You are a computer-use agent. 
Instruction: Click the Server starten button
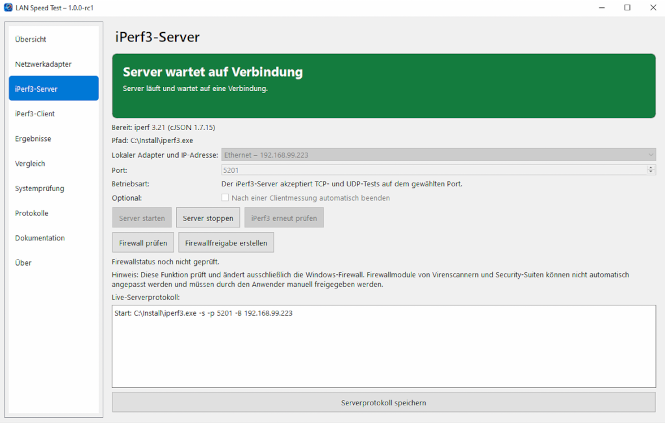coord(142,218)
